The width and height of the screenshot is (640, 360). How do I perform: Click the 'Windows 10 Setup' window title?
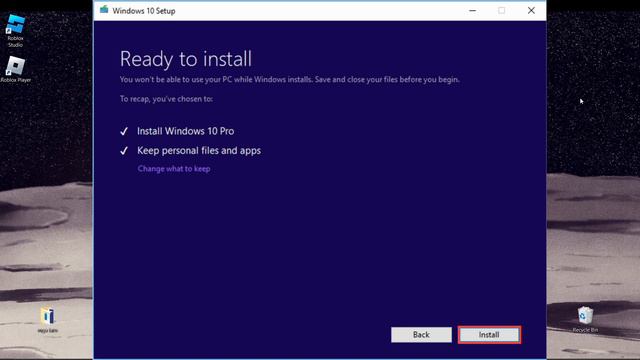pos(144,11)
